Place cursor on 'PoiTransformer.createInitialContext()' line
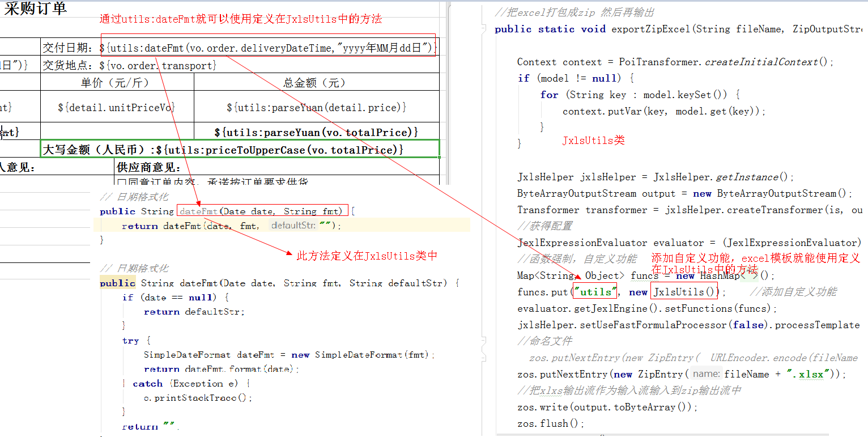The image size is (868, 437). (x=675, y=62)
